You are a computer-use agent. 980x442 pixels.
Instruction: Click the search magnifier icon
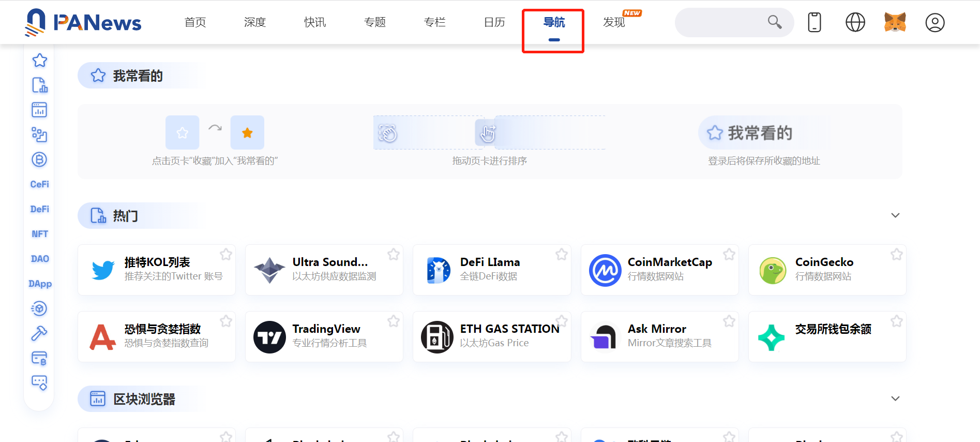point(774,22)
